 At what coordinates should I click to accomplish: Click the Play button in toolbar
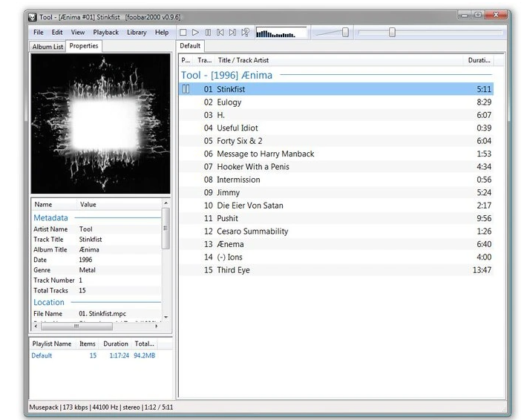pos(195,32)
